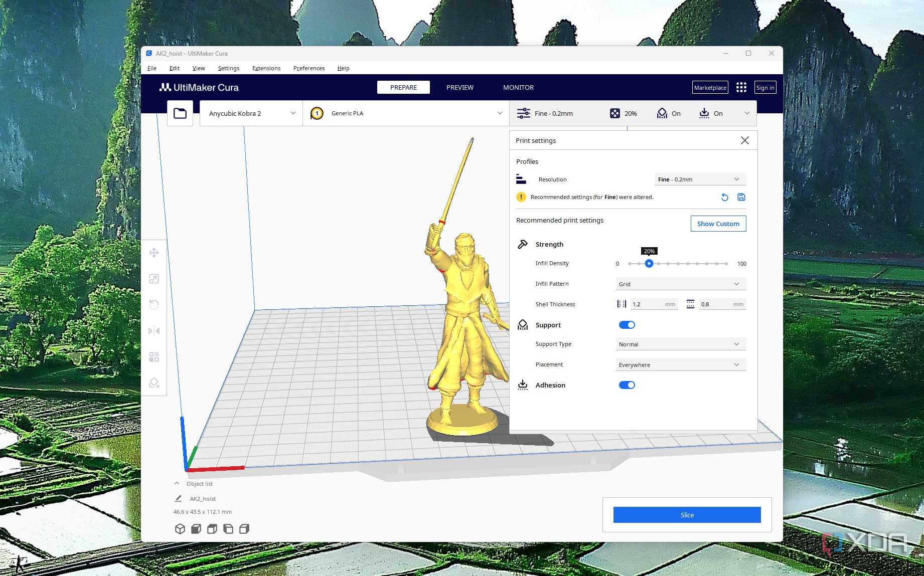The height and width of the screenshot is (576, 924).
Task: Open the File menu
Action: coord(152,68)
